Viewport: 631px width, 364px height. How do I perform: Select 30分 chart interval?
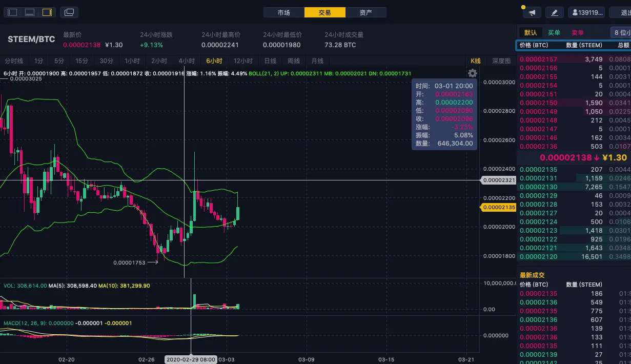click(x=106, y=61)
